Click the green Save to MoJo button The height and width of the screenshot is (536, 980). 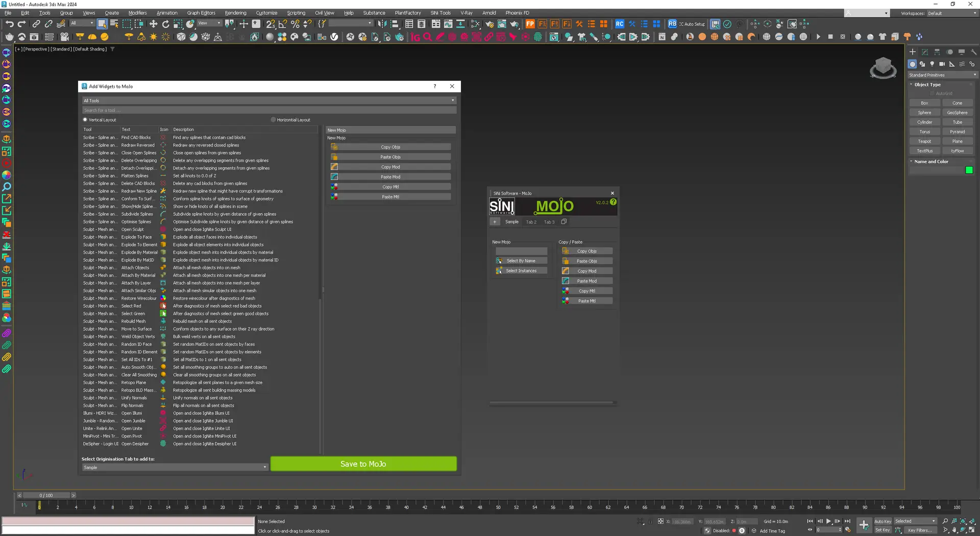pos(363,464)
